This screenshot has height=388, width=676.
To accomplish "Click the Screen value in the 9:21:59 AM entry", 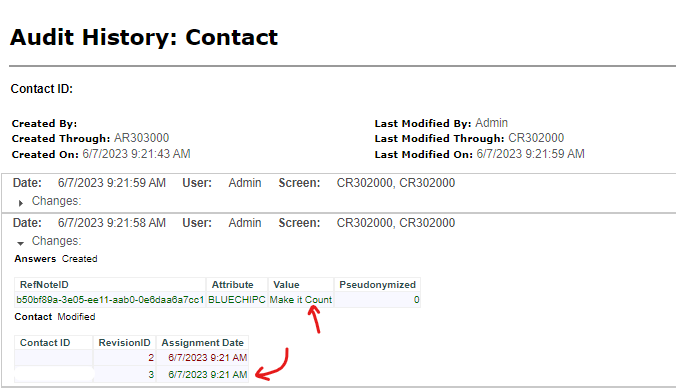I will coord(396,183).
